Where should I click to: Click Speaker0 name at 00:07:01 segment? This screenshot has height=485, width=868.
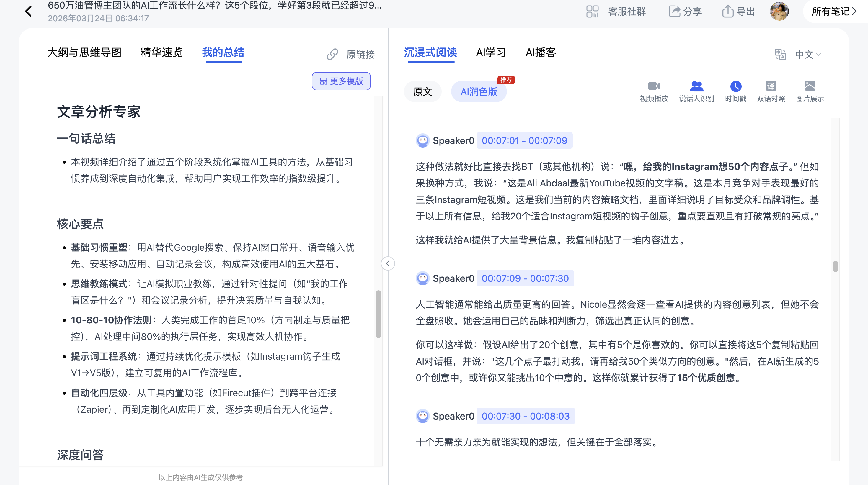tap(453, 140)
